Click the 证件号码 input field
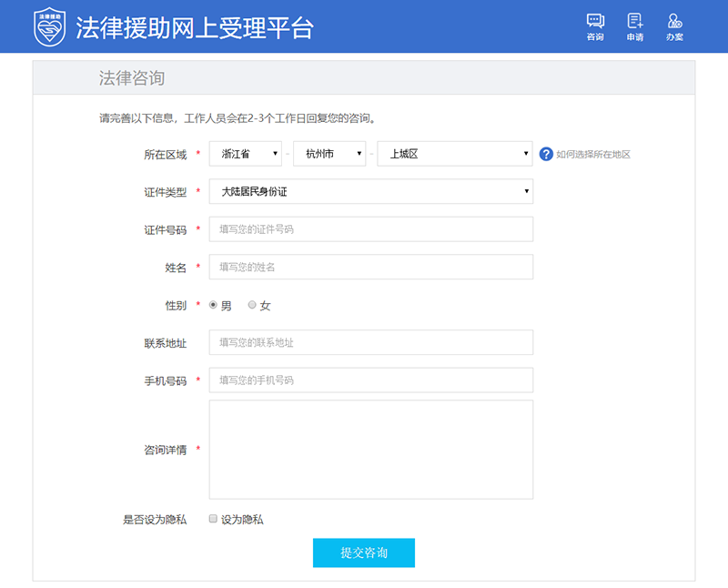Screen dimensions: 728x588 (370, 229)
